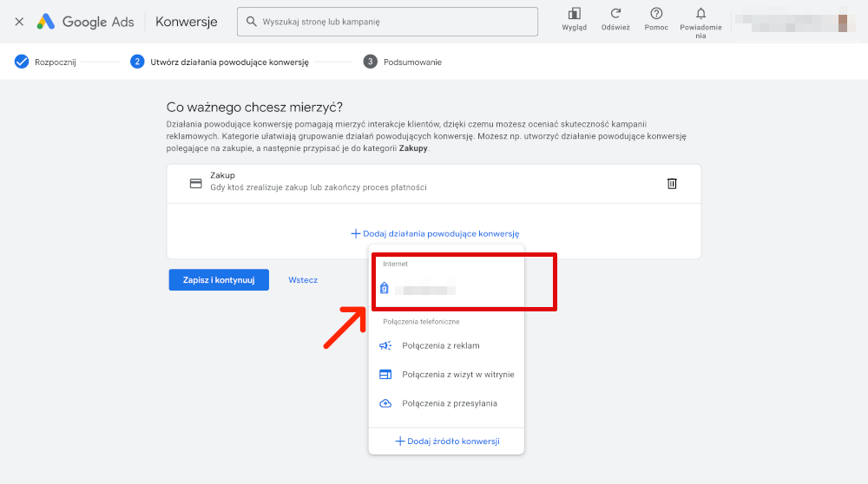Click the Zakup conversion row title
The image size is (868, 484).
pos(222,175)
